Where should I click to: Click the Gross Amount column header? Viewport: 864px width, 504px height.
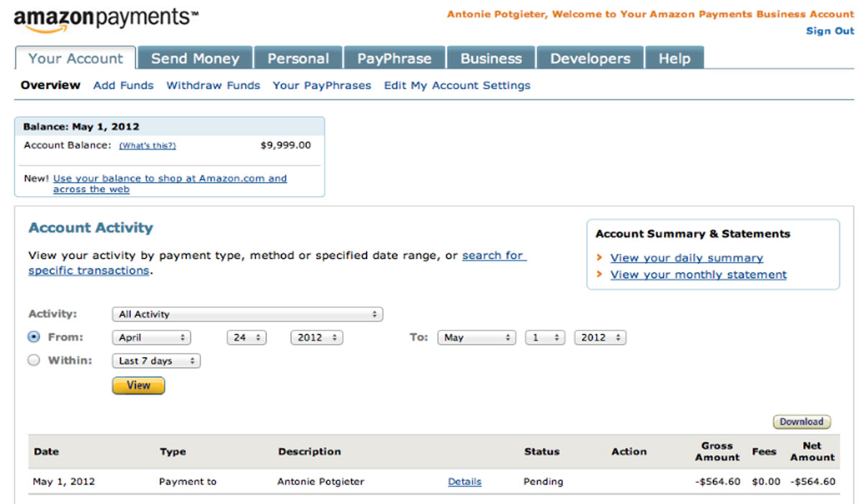(717, 451)
